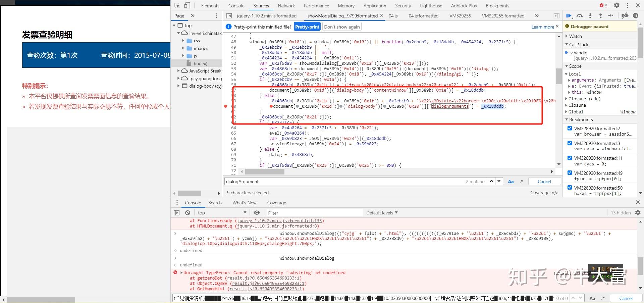This screenshot has width=644, height=303.
Task: Click the Pretty-print button
Action: pyautogui.click(x=307, y=27)
